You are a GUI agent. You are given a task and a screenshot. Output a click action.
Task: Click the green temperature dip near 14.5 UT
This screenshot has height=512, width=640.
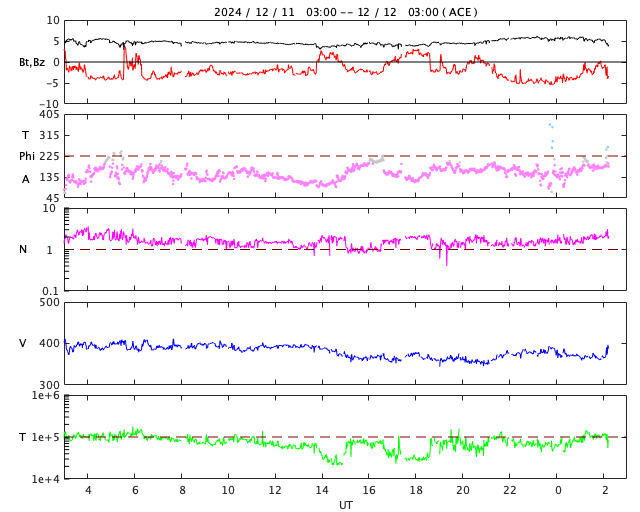pyautogui.click(x=331, y=459)
